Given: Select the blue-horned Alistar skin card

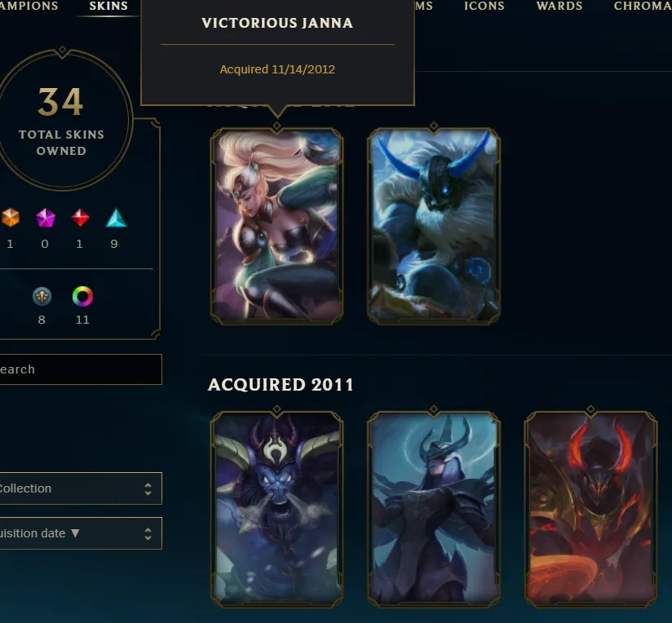Looking at the screenshot, I should (434, 226).
